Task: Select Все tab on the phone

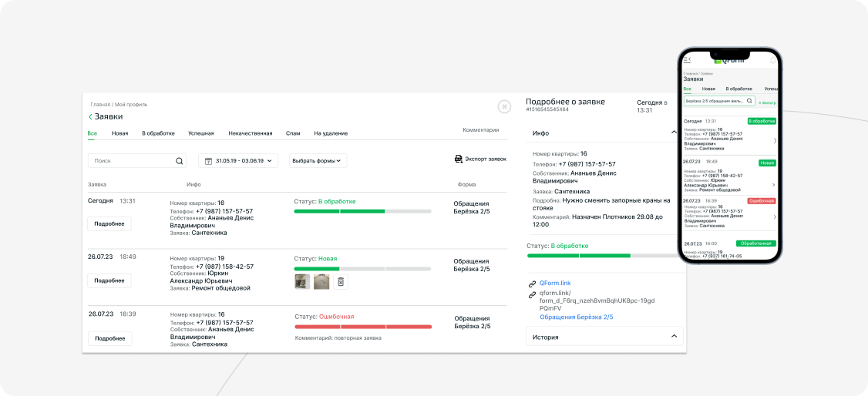Action: coord(687,89)
